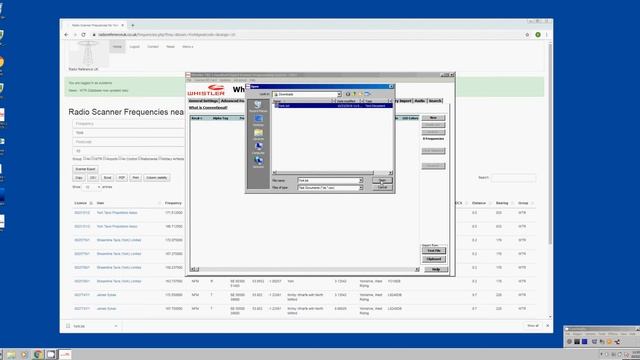Open the Chrome three-dot menu
The height and width of the screenshot is (360, 640).
547,35
